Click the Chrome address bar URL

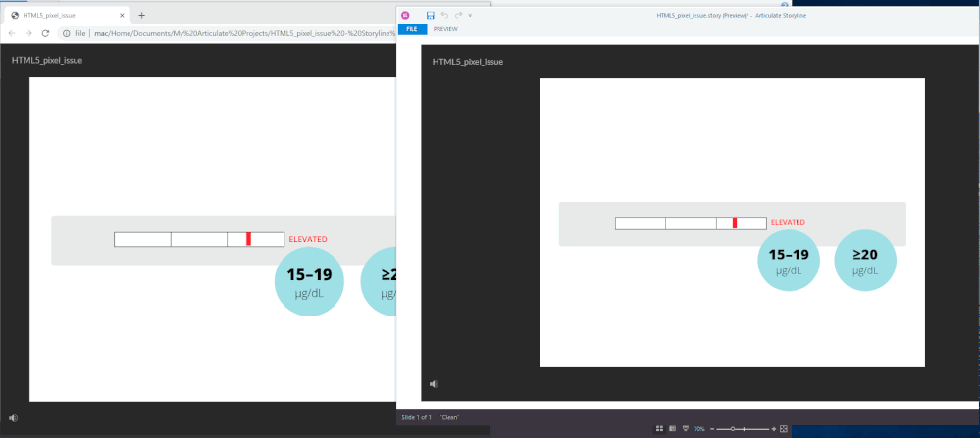pos(245,33)
